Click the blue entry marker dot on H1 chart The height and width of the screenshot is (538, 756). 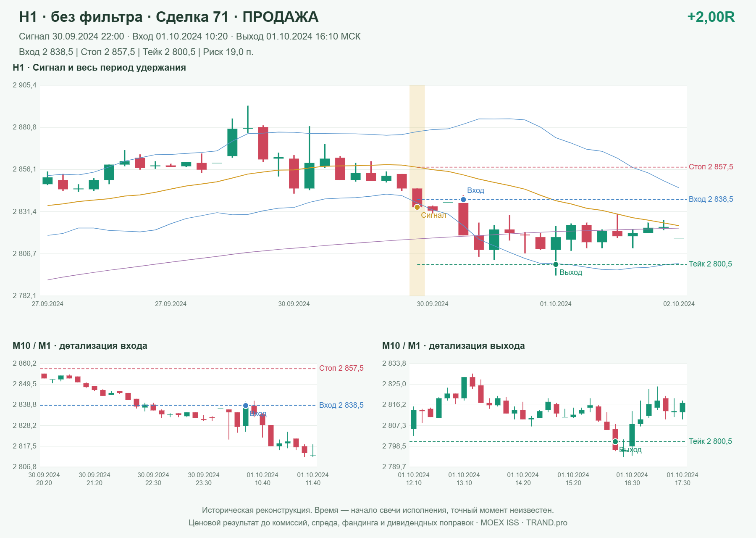point(463,200)
